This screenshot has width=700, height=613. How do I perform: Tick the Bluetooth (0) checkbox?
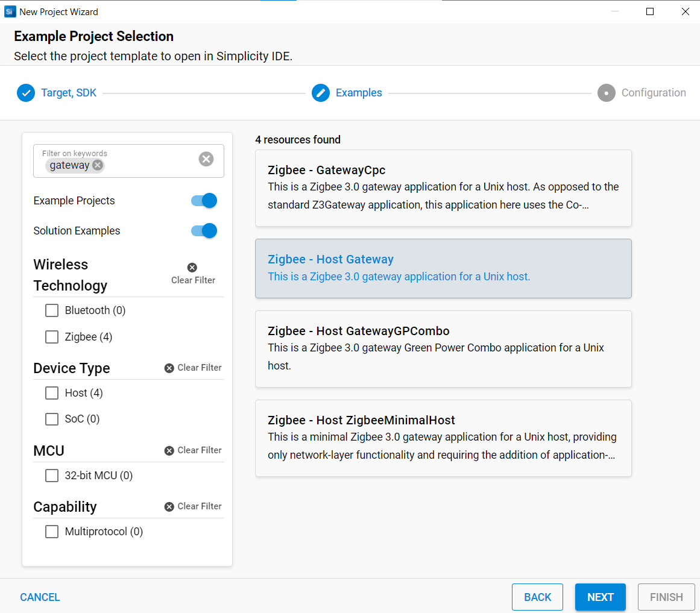tap(52, 310)
